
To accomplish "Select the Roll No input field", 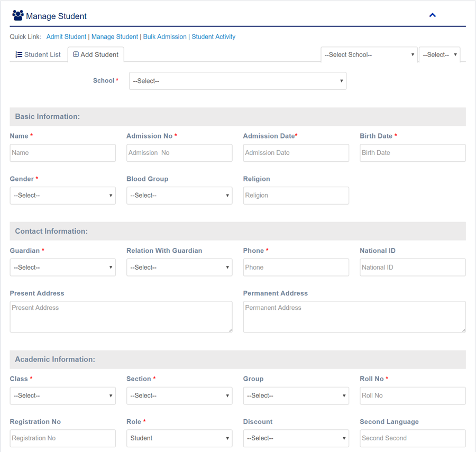I will [413, 396].
